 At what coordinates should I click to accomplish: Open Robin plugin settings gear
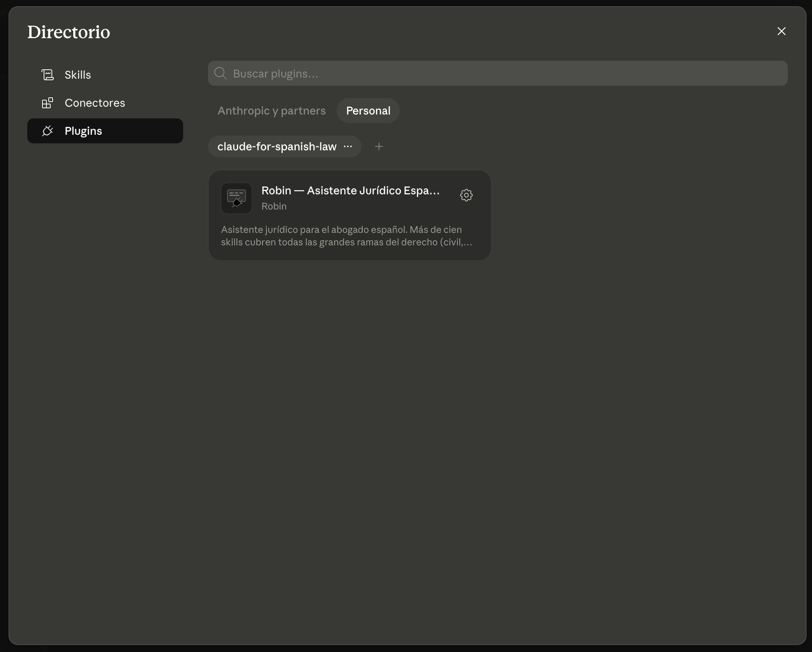466,195
